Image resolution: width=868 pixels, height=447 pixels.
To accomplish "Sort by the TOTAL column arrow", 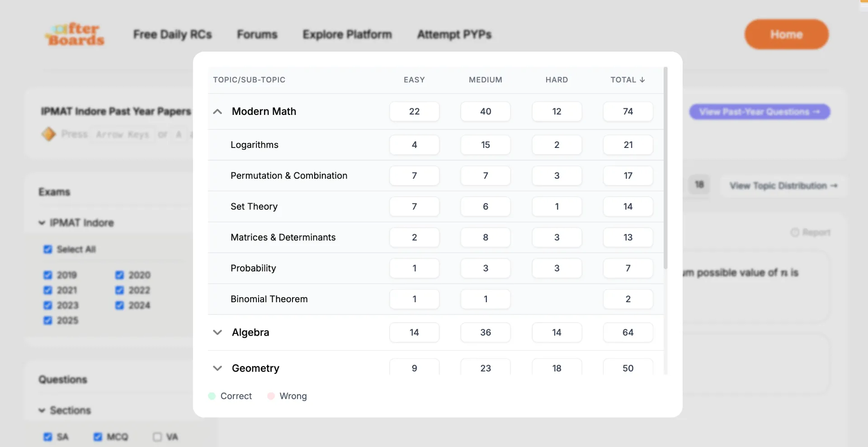I will (642, 80).
